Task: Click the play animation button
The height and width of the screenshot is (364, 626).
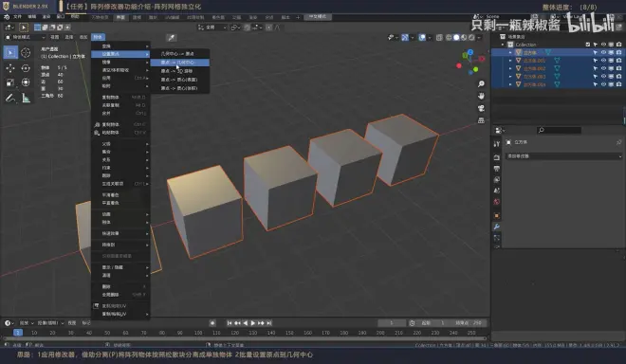Action: pyautogui.click(x=252, y=323)
